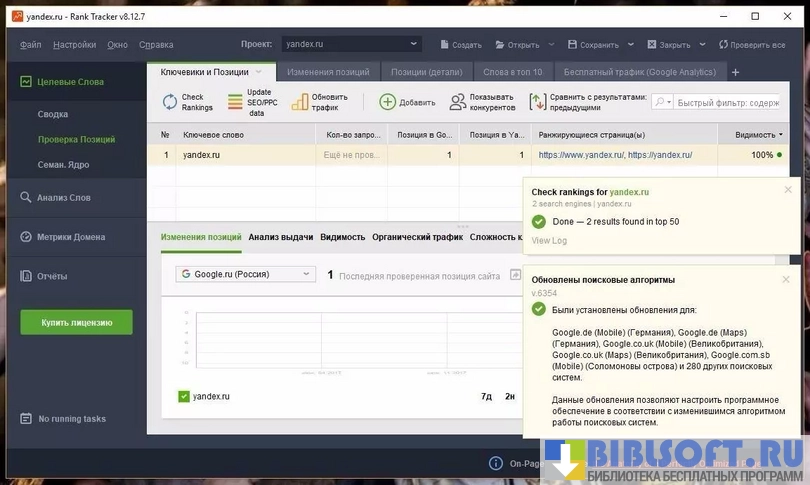The height and width of the screenshot is (485, 810).
Task: Click the Купить лицензию button
Action: [76, 322]
